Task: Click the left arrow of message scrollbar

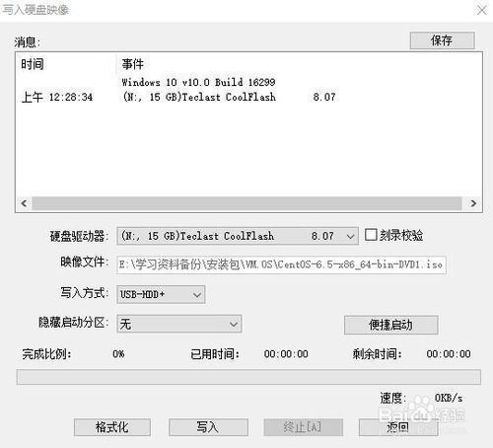Action: coord(24,203)
